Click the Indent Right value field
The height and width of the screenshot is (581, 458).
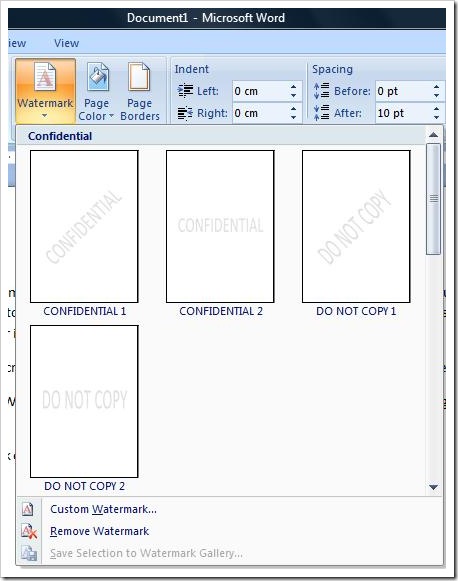[259, 113]
